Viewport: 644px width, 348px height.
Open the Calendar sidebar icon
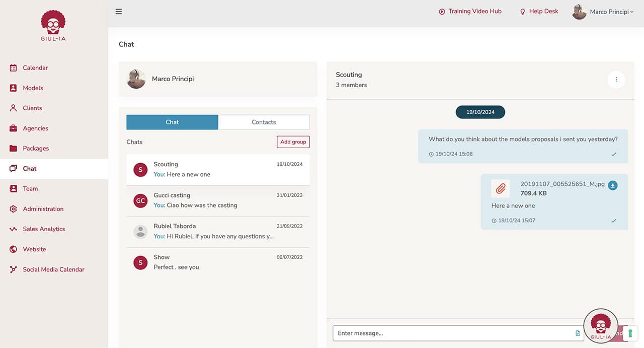pyautogui.click(x=14, y=67)
